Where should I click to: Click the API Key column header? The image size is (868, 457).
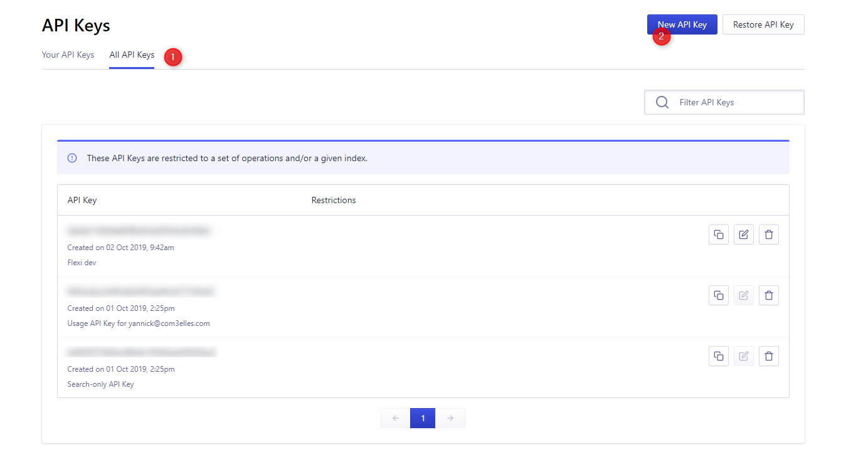[x=82, y=201]
